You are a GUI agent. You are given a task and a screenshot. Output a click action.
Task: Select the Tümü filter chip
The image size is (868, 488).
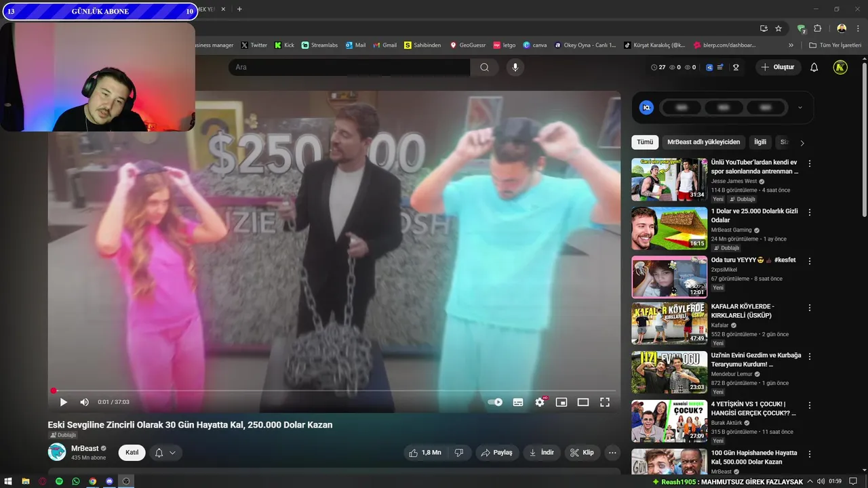pos(645,142)
